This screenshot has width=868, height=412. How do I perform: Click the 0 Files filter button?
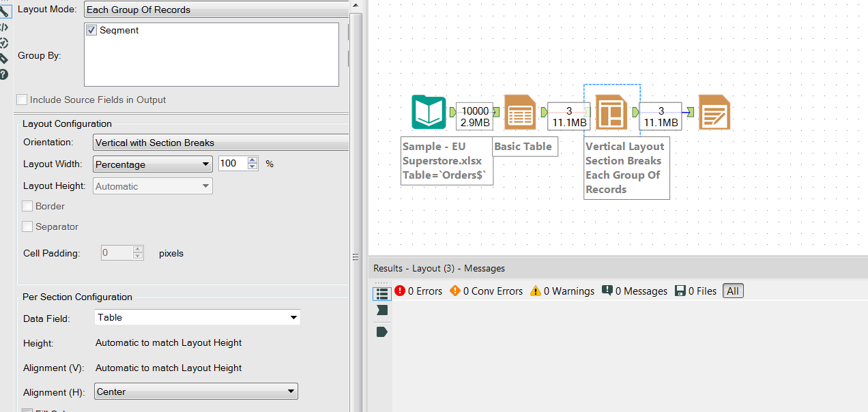[x=695, y=290]
